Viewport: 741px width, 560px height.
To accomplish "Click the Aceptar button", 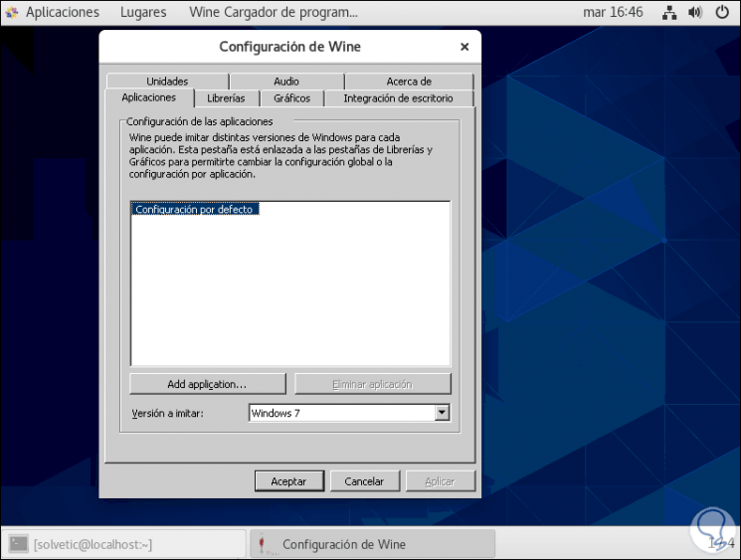I will tap(289, 481).
